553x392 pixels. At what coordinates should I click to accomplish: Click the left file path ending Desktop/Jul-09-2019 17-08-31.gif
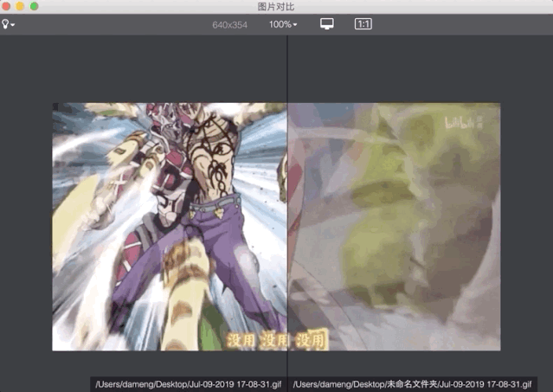click(189, 384)
